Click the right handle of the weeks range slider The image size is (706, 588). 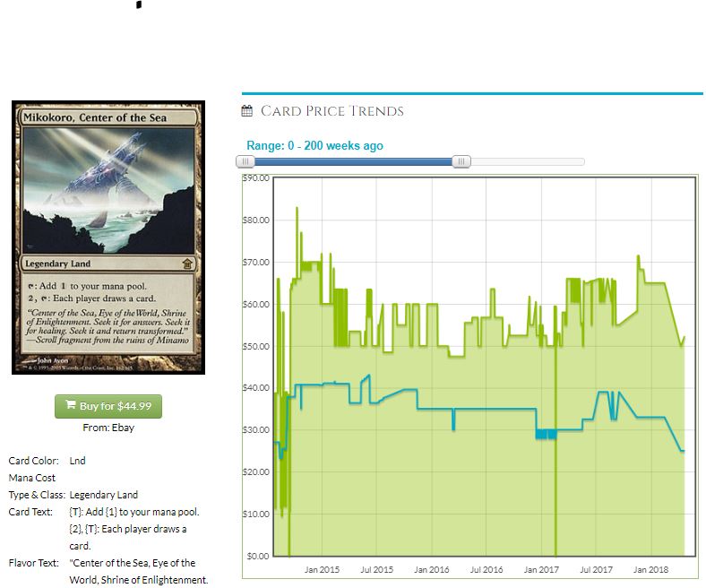coord(461,161)
